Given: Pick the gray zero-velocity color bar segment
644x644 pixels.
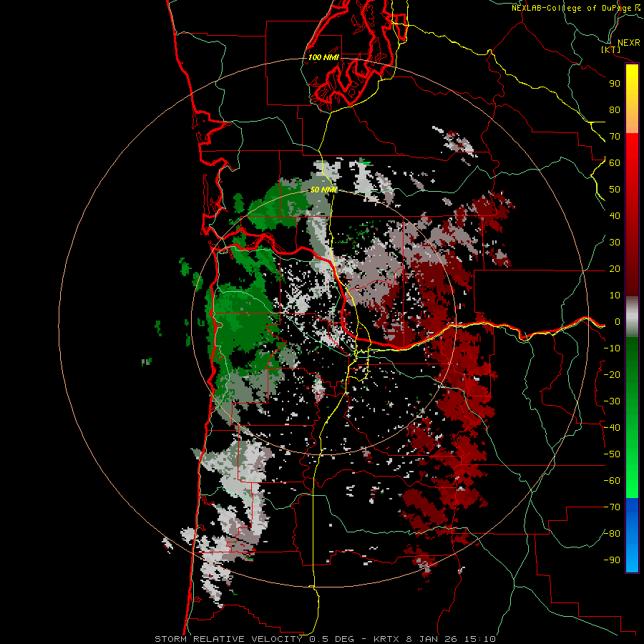Looking at the screenshot, I should [x=632, y=317].
